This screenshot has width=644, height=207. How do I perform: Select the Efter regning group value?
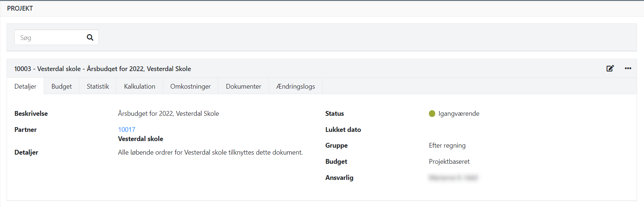(x=447, y=145)
